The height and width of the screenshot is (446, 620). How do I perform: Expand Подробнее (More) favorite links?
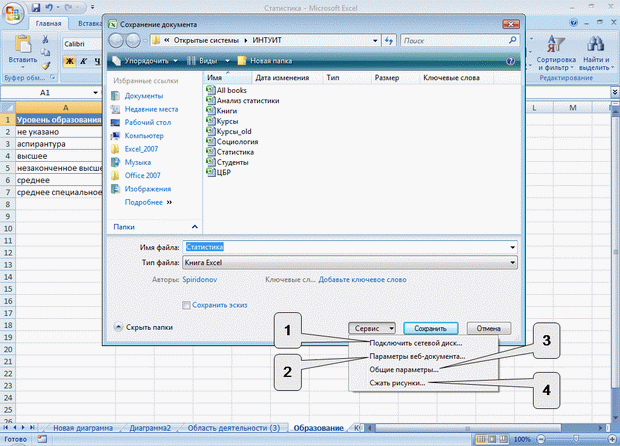(148, 202)
